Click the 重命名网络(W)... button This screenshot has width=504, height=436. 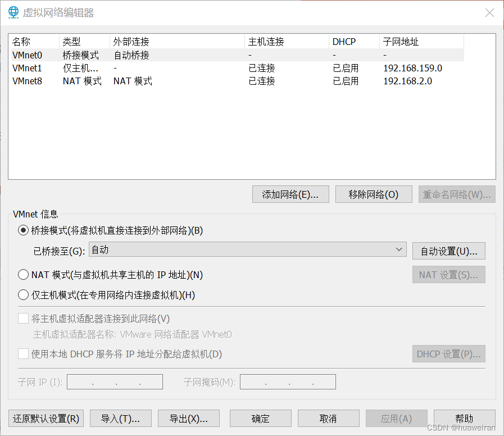[457, 194]
